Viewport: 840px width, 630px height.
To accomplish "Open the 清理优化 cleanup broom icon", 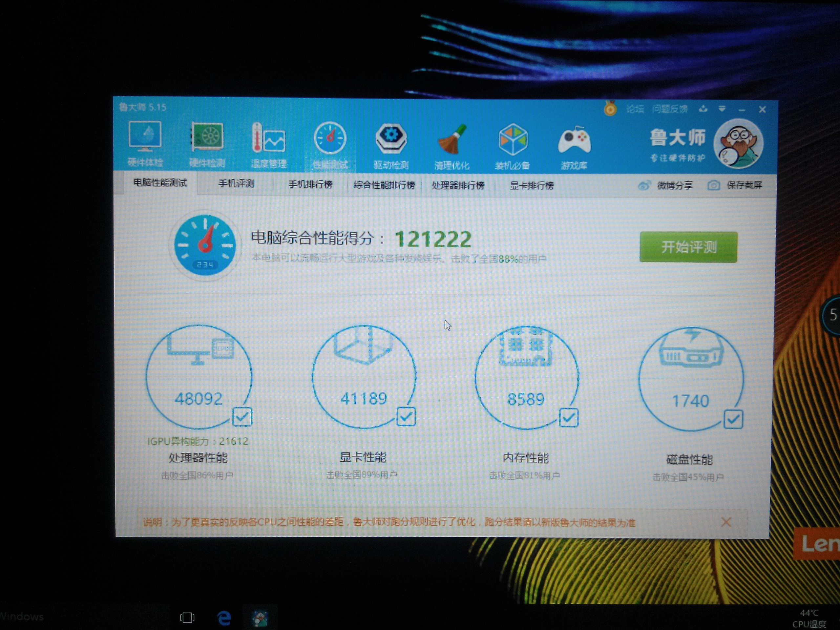I will pos(452,147).
